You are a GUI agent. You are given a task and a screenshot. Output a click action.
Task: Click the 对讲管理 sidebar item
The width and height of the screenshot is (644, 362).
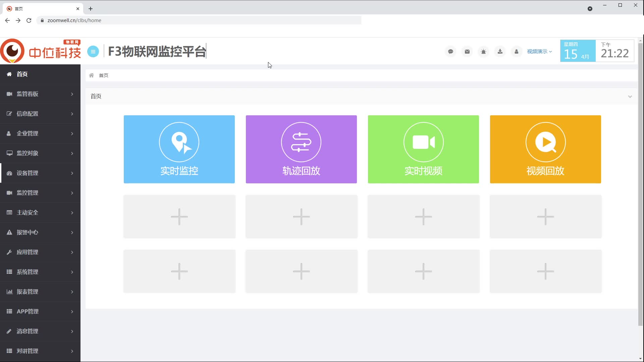tap(40, 351)
